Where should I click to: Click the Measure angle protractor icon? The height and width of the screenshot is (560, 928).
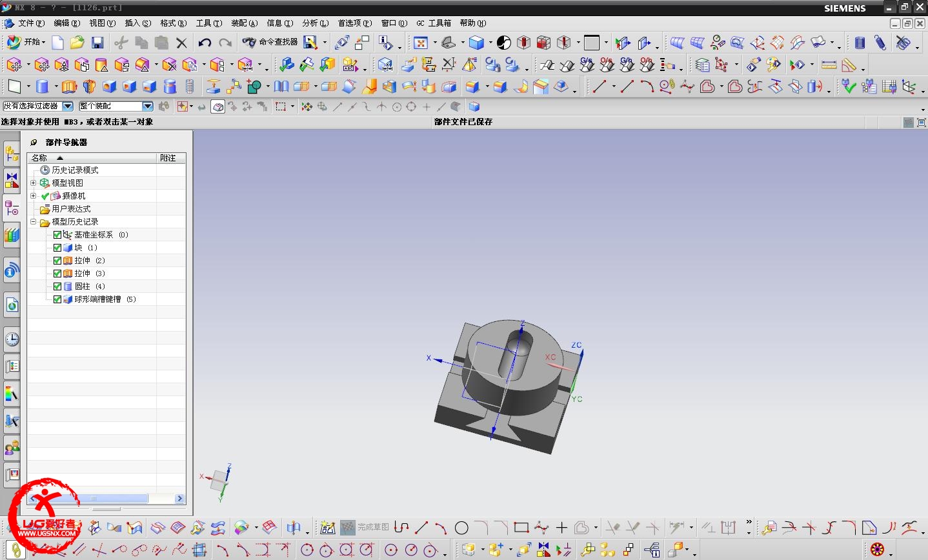click(849, 65)
